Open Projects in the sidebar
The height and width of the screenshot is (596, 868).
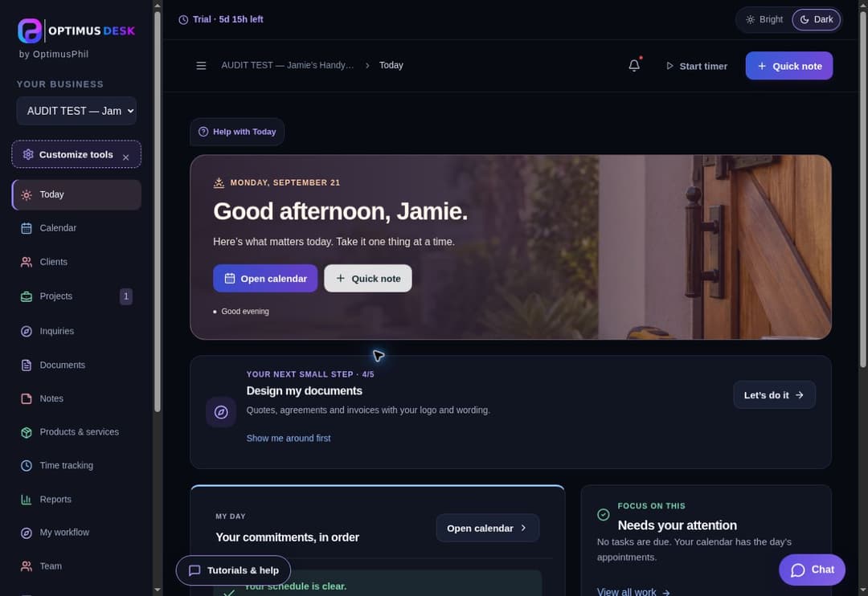point(76,296)
